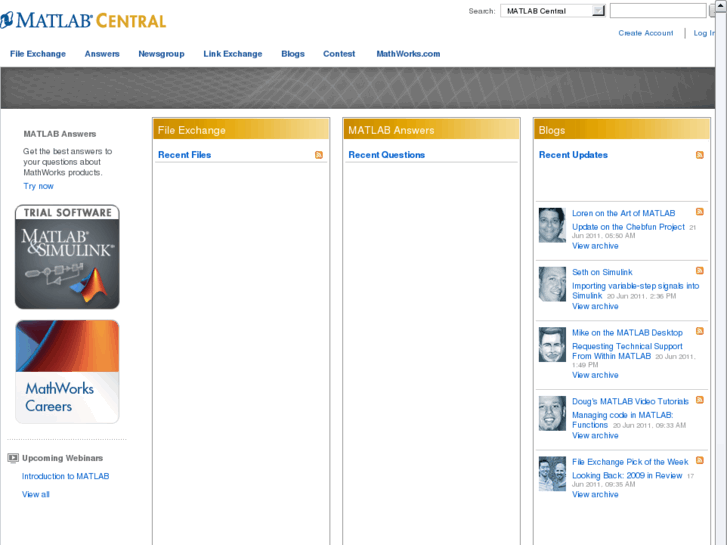
Task: Click the Blogs panel header
Action: click(x=622, y=129)
